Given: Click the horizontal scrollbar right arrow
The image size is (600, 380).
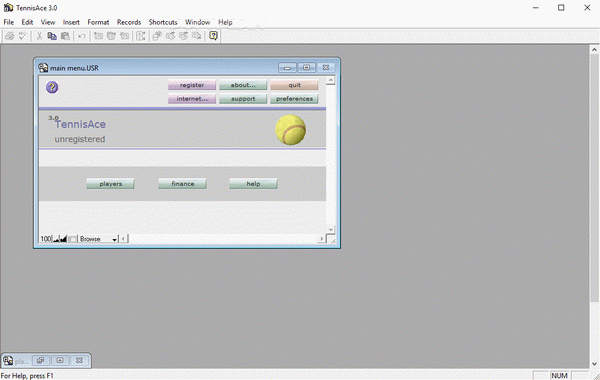Looking at the screenshot, I should 321,239.
